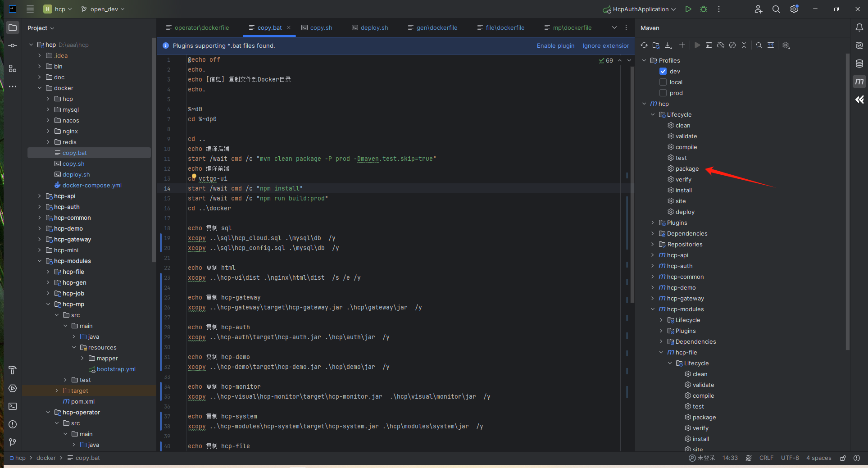Image resolution: width=868 pixels, height=468 pixels.
Task: Open the Git tool window
Action: (x=13, y=442)
